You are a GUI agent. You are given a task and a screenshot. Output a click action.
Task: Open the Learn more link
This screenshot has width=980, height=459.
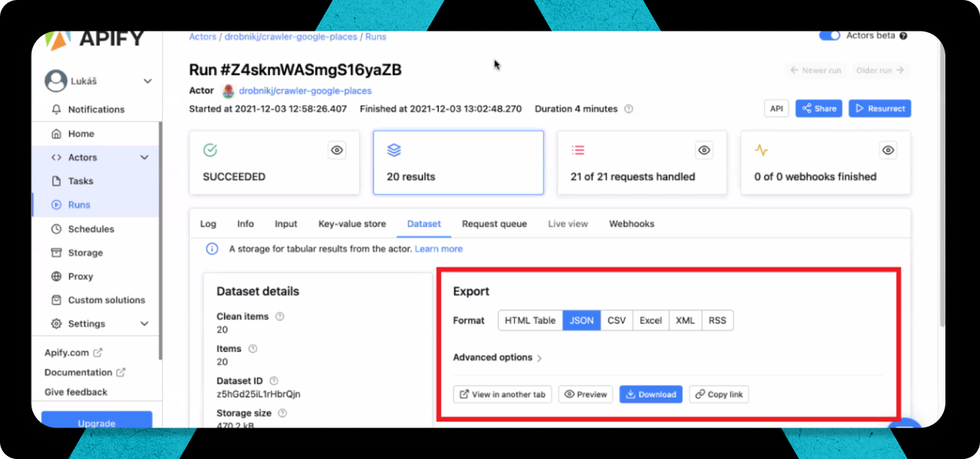pyautogui.click(x=439, y=249)
